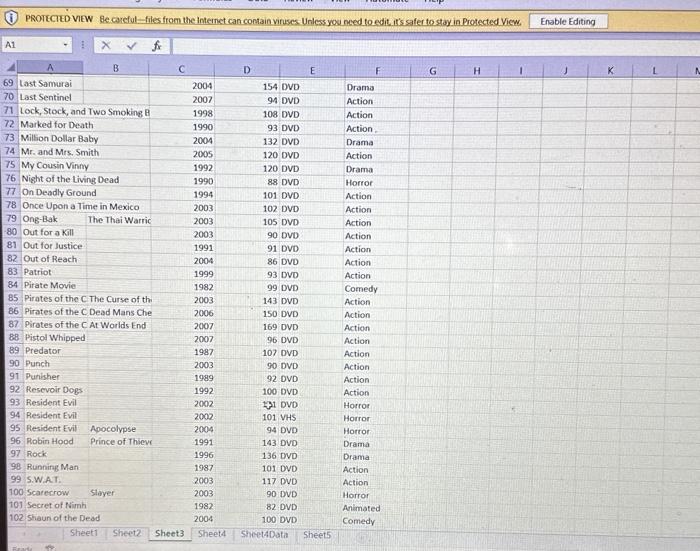Click the formula bar Enter checkmark icon

coord(131,46)
